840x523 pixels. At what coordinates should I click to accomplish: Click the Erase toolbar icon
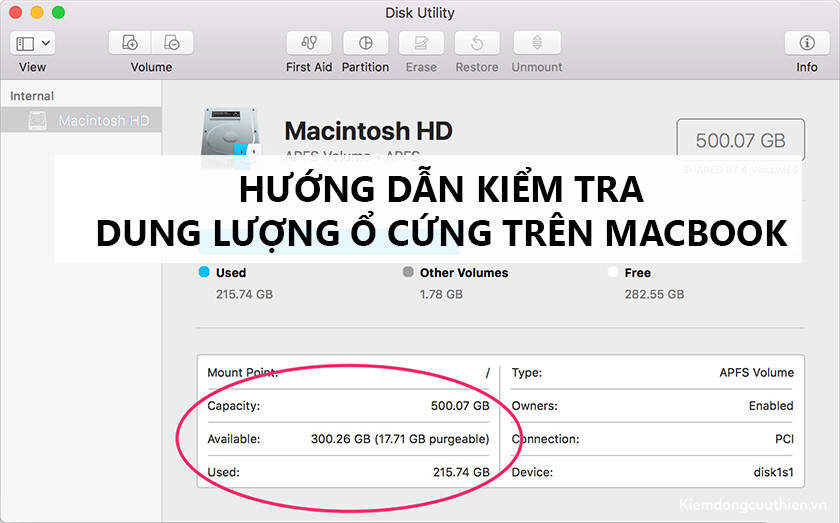pos(421,43)
